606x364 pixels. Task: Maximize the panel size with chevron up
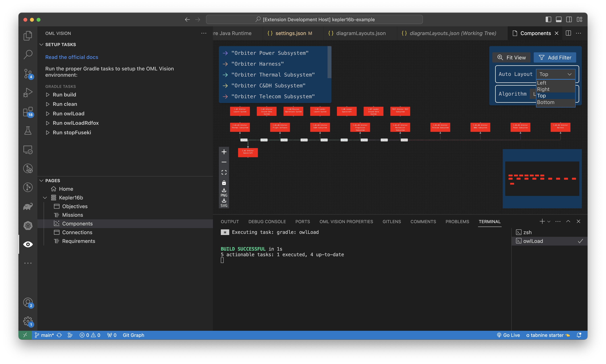pyautogui.click(x=568, y=221)
